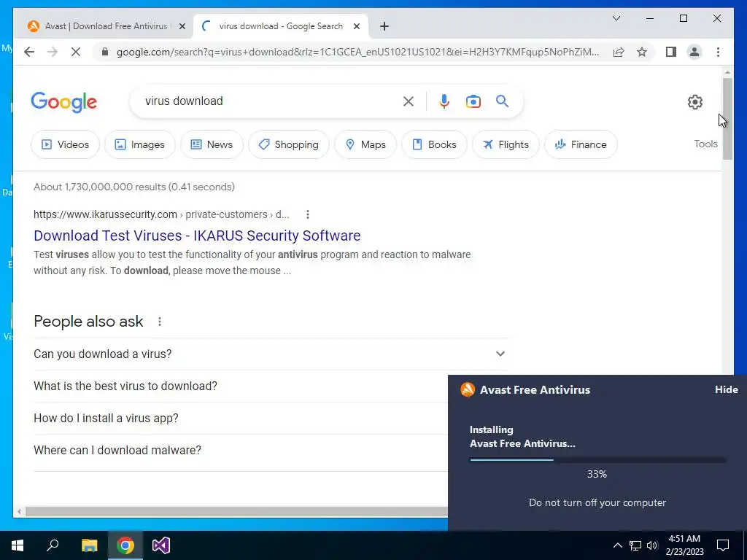Launch File Explorer from the taskbar
The height and width of the screenshot is (560, 747).
[x=89, y=545]
